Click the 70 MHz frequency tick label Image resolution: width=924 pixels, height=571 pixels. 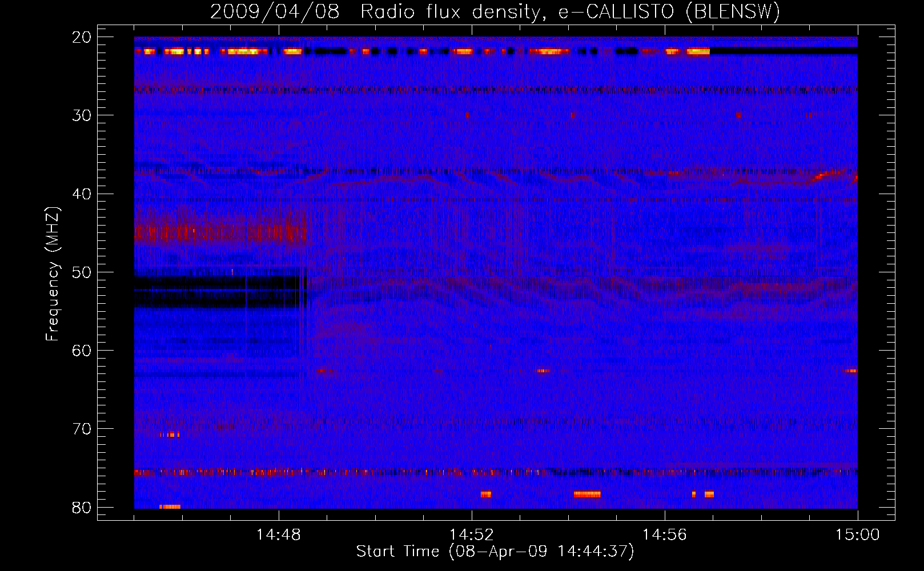(82, 429)
